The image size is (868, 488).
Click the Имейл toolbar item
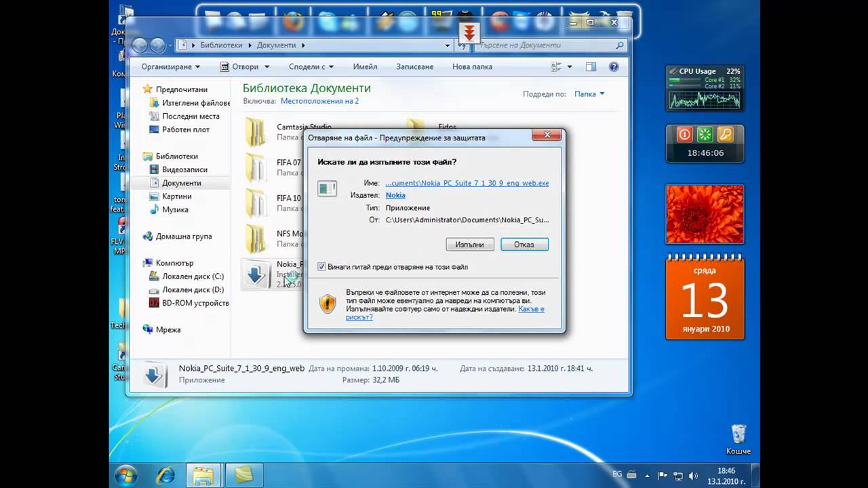365,66
